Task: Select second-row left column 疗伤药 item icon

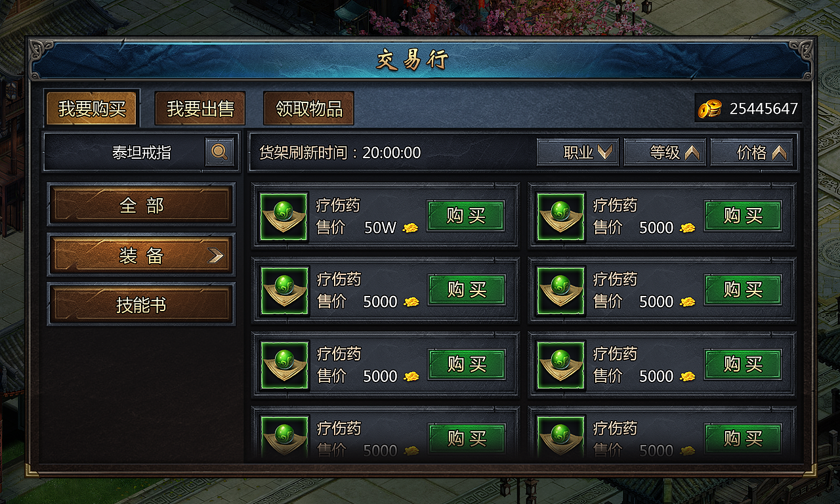Action: [284, 291]
